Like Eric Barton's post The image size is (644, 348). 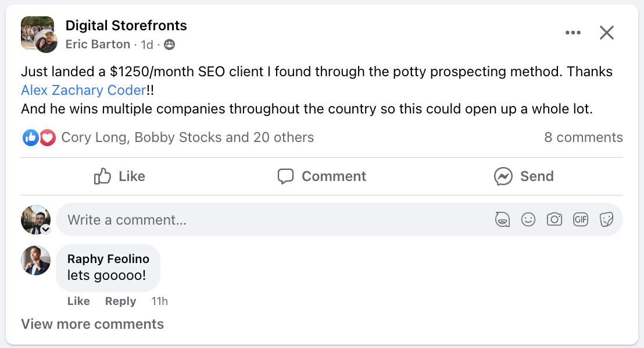[120, 176]
